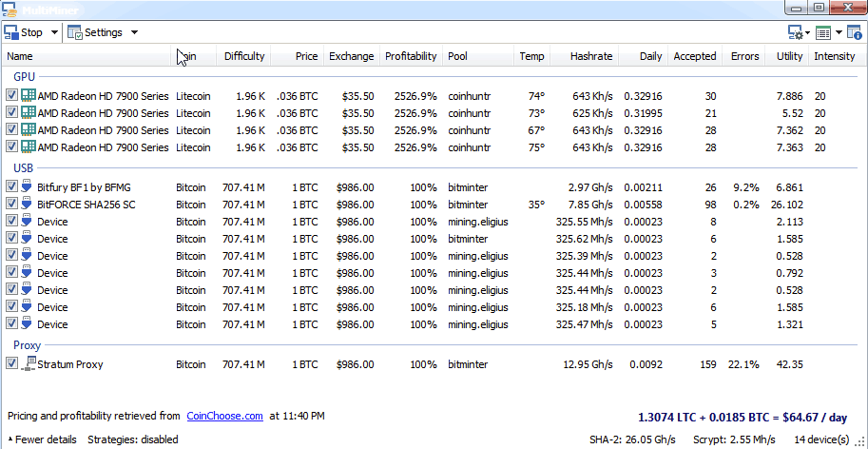This screenshot has height=449, width=868.
Task: Click USB icon of Device at 325.18 Mh/s
Action: pyautogui.click(x=27, y=306)
